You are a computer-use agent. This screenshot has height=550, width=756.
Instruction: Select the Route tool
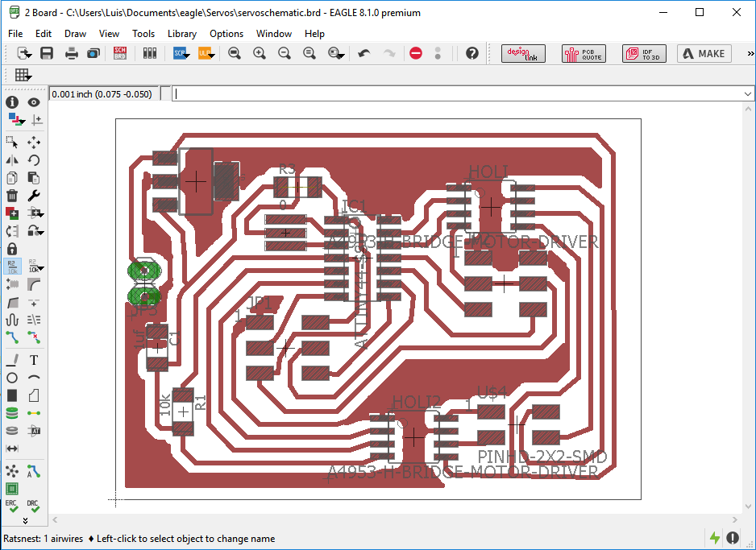click(12, 337)
